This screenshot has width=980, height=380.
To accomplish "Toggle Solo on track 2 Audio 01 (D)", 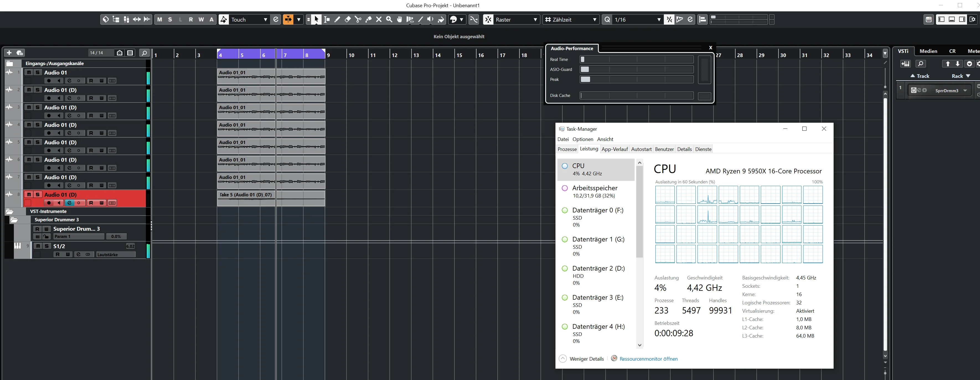I will pyautogui.click(x=37, y=90).
